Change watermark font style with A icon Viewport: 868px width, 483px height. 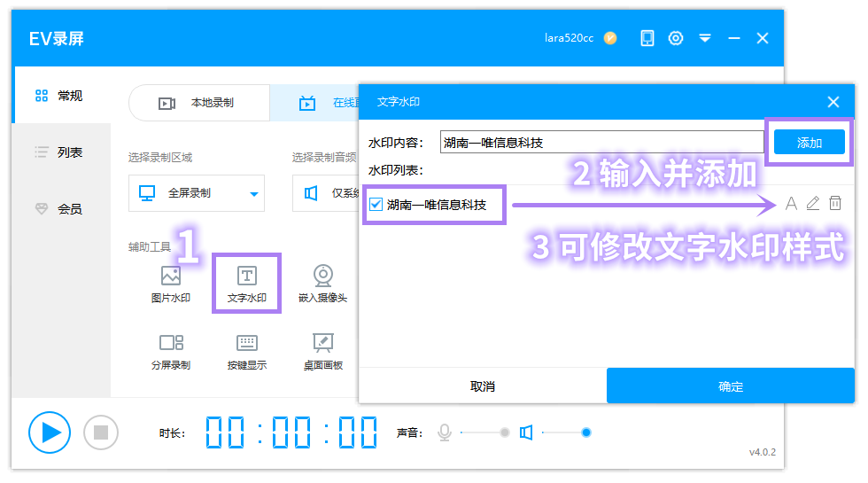pos(791,204)
